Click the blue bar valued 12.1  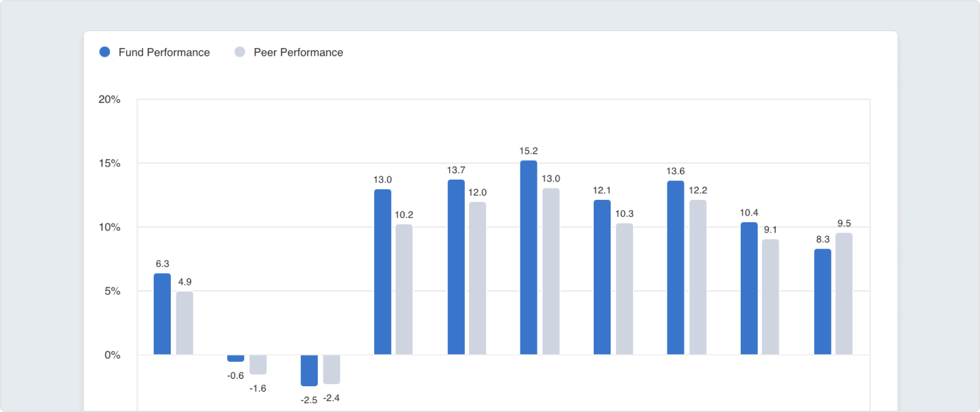point(602,277)
